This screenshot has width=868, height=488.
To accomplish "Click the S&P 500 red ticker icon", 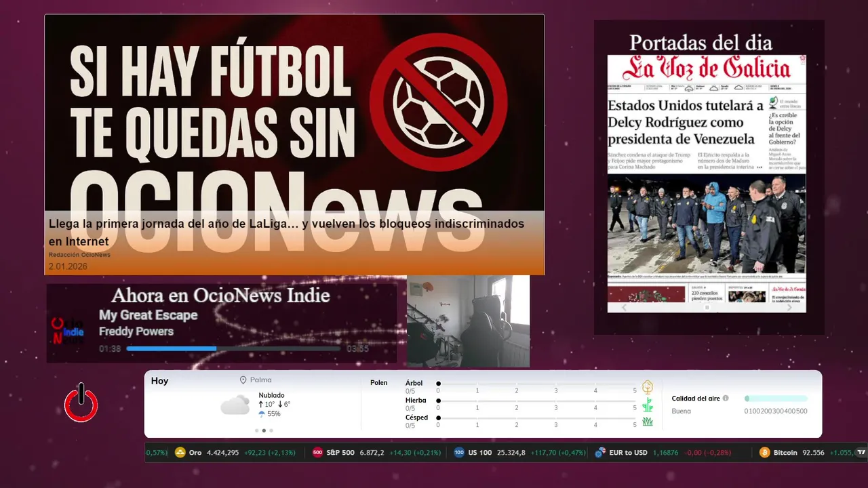I will (317, 453).
